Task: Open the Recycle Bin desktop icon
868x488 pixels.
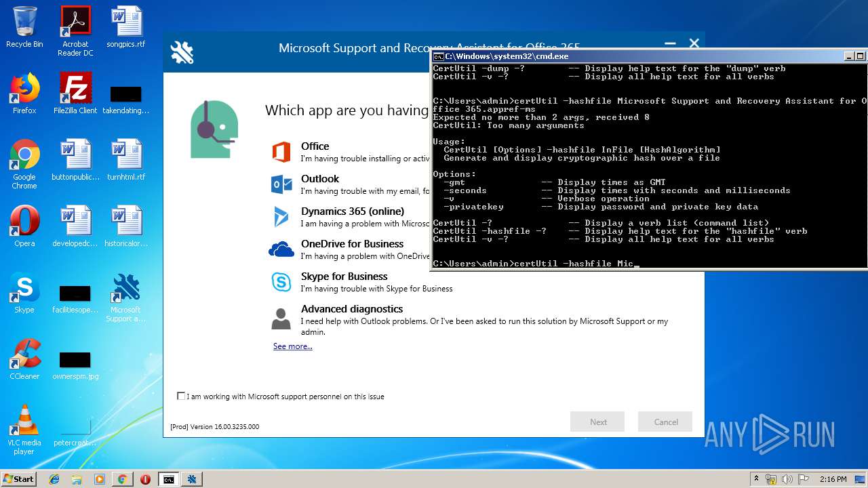Action: click(x=24, y=27)
